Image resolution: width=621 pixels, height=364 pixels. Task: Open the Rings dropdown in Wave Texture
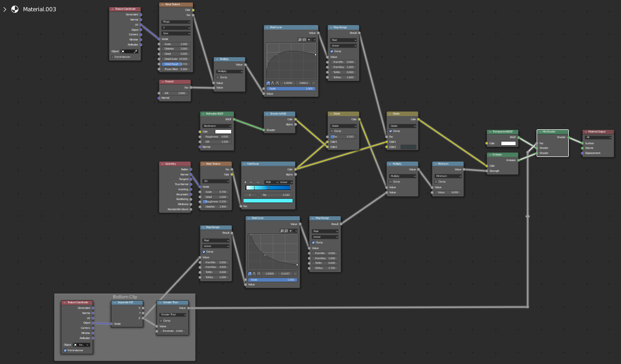tap(176, 22)
